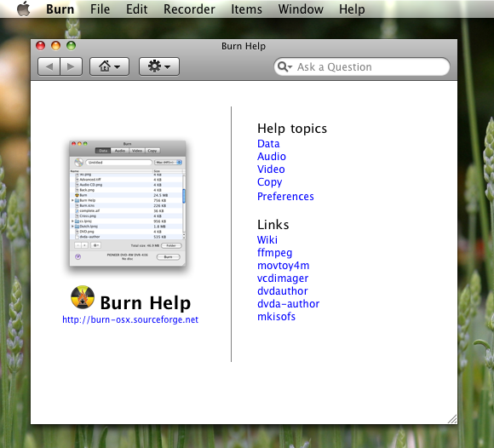Click the window resize grip corner
This screenshot has width=494, height=448.
click(452, 419)
